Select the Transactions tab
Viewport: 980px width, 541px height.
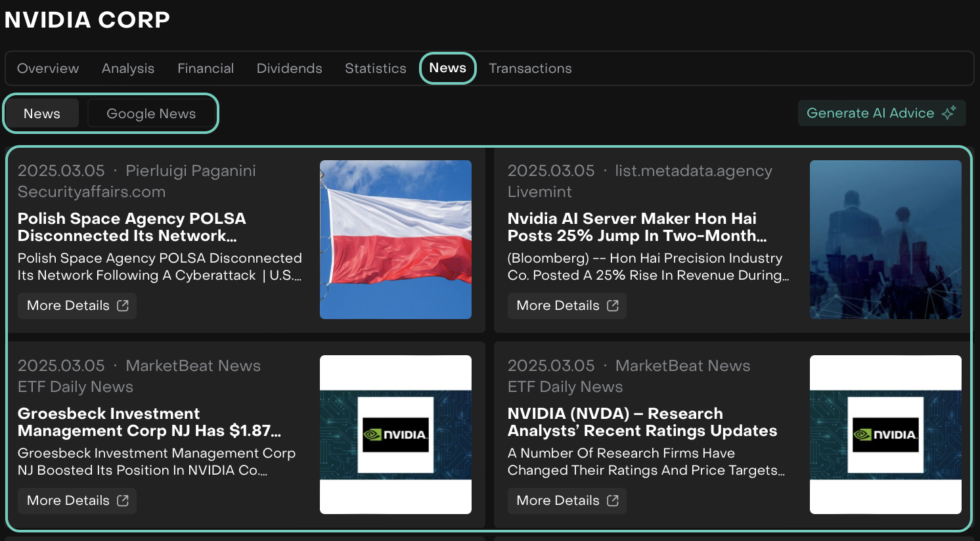tap(530, 68)
